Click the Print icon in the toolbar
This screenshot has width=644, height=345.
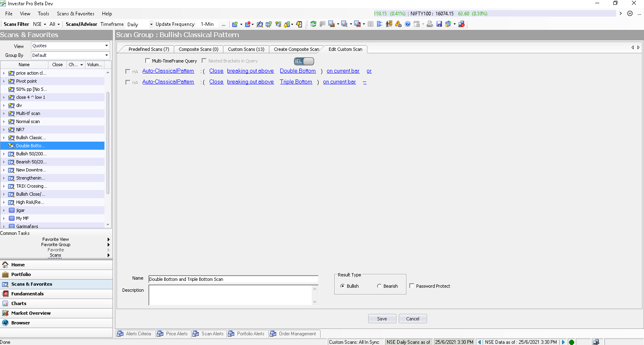430,24
